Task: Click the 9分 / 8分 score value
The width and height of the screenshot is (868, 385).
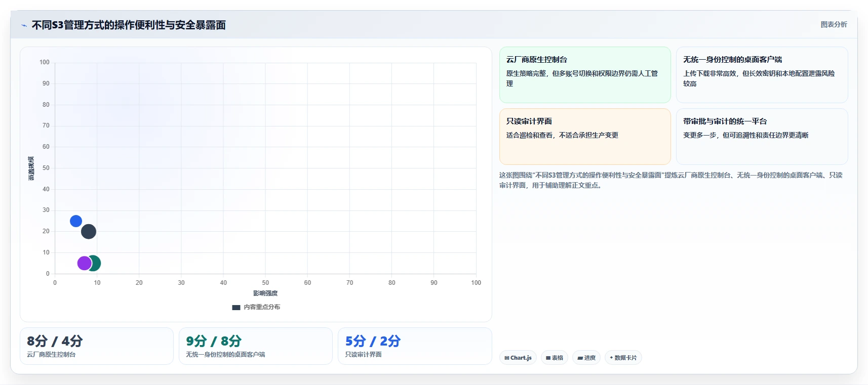Action: pyautogui.click(x=214, y=341)
